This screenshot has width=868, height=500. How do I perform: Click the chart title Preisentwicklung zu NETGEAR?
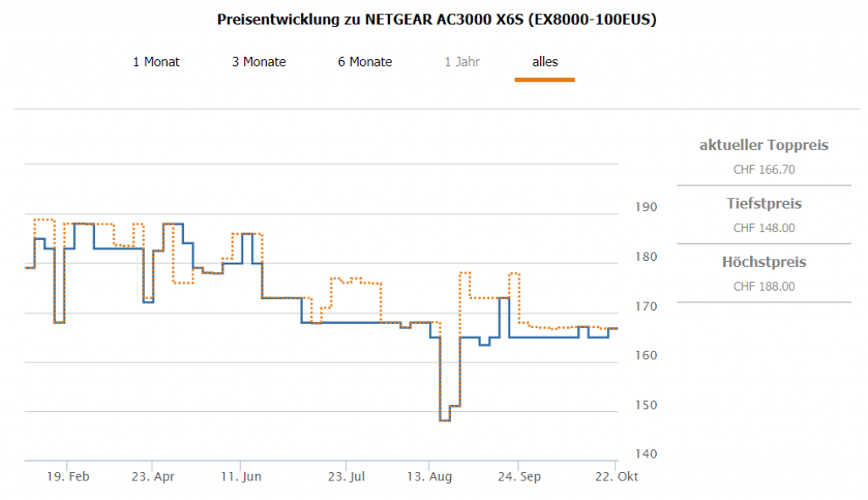(437, 19)
